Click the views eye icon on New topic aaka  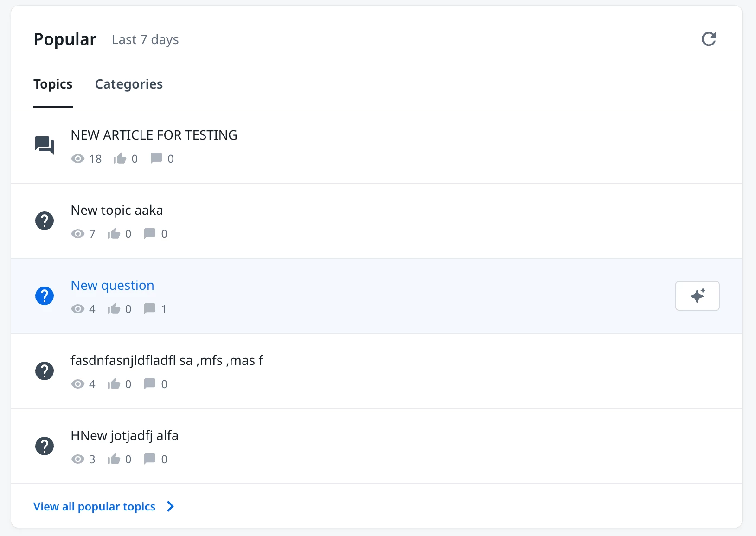pyautogui.click(x=78, y=234)
